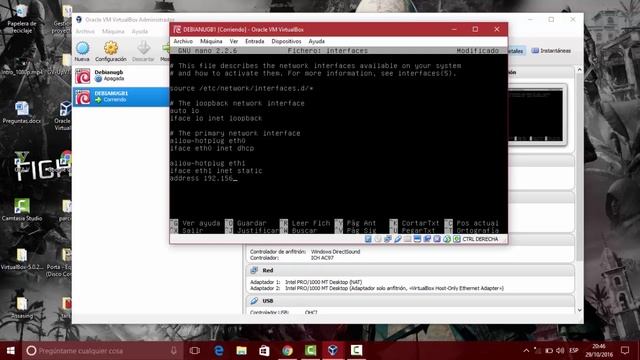Open Action Center notification icon
This screenshot has height=360, width=640.
(x=624, y=350)
